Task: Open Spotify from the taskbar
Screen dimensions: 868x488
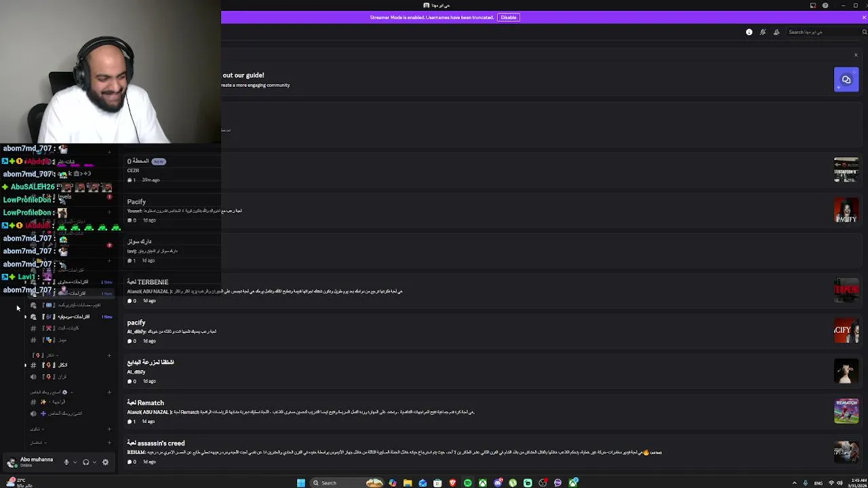Action: (467, 483)
